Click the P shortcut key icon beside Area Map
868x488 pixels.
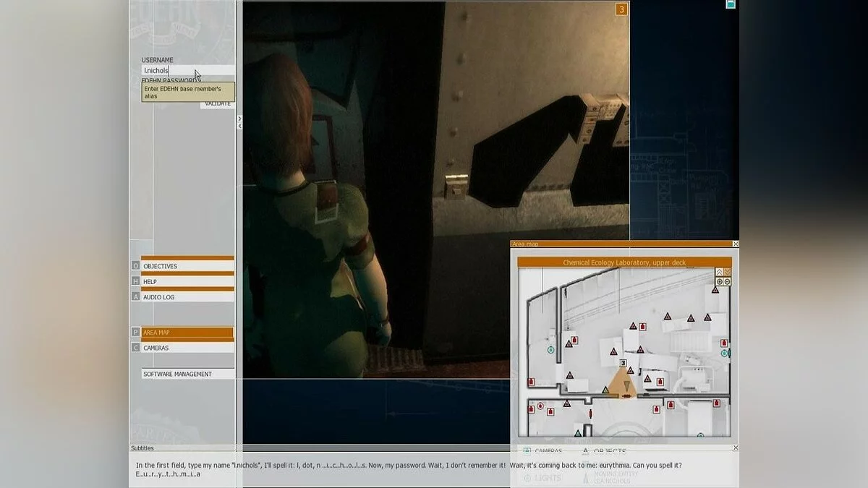tap(135, 332)
